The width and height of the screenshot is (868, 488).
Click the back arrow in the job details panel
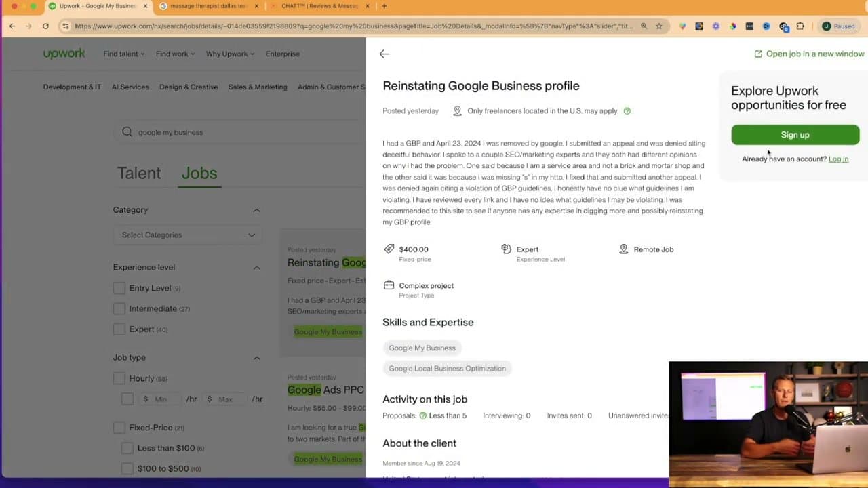(384, 54)
